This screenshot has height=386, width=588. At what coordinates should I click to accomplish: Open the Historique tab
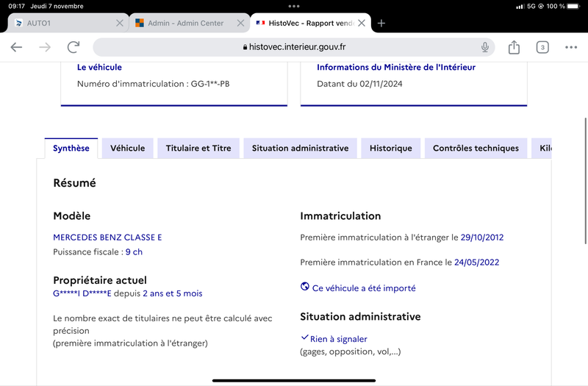[391, 149]
